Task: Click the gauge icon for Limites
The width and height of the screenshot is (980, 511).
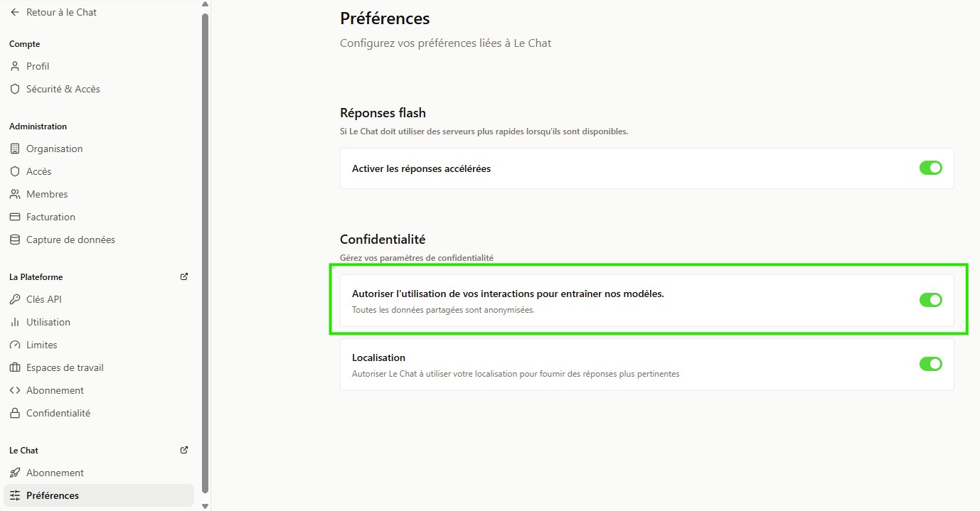Action: click(x=15, y=345)
